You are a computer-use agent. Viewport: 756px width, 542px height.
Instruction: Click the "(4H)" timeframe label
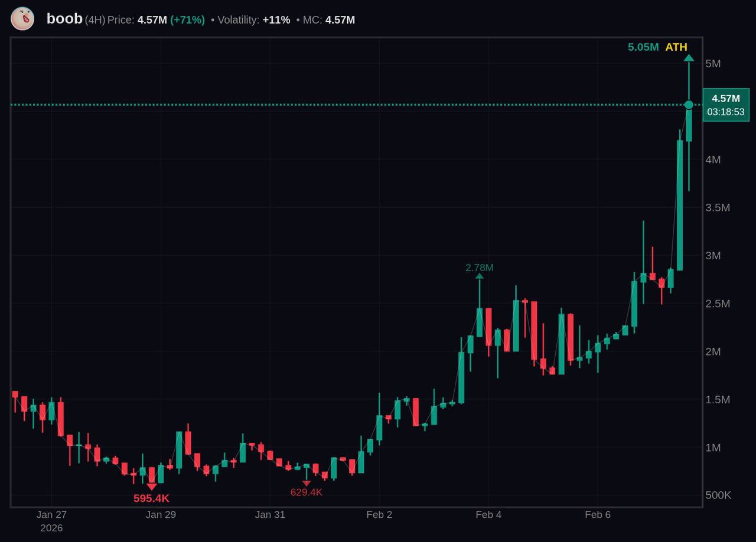coord(95,20)
